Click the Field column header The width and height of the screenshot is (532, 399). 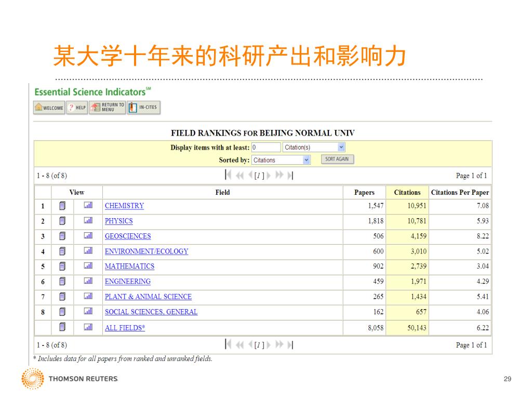pos(222,192)
